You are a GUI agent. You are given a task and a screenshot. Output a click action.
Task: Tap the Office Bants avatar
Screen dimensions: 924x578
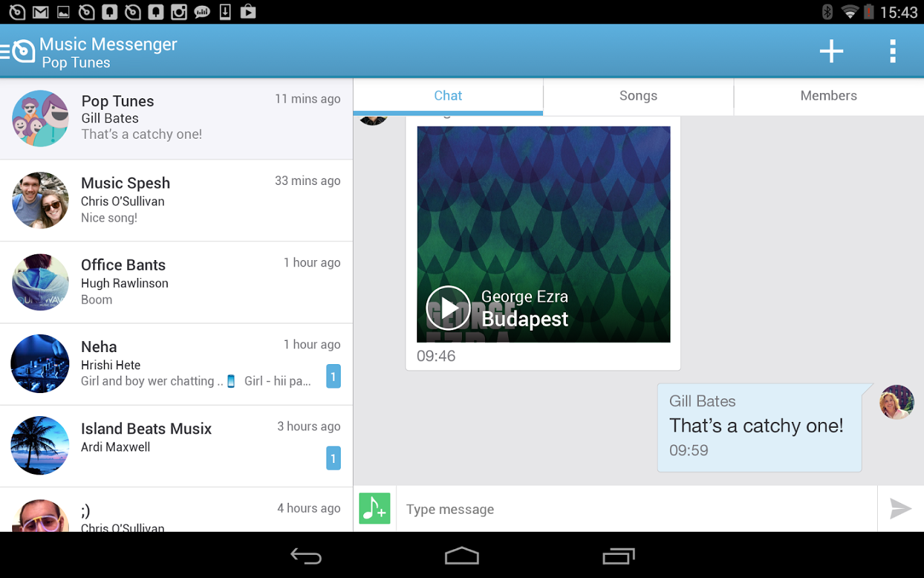[40, 282]
